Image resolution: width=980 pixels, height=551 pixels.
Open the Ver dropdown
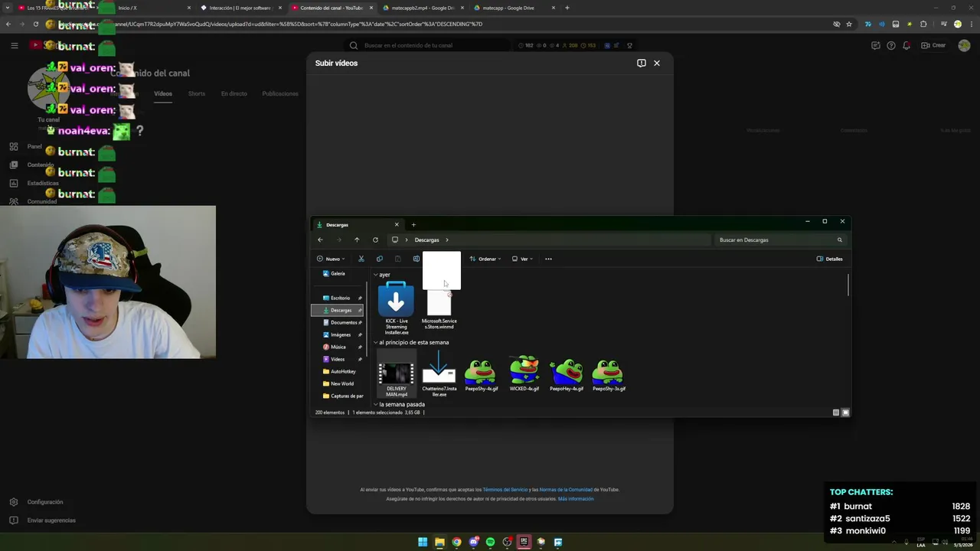pyautogui.click(x=522, y=259)
